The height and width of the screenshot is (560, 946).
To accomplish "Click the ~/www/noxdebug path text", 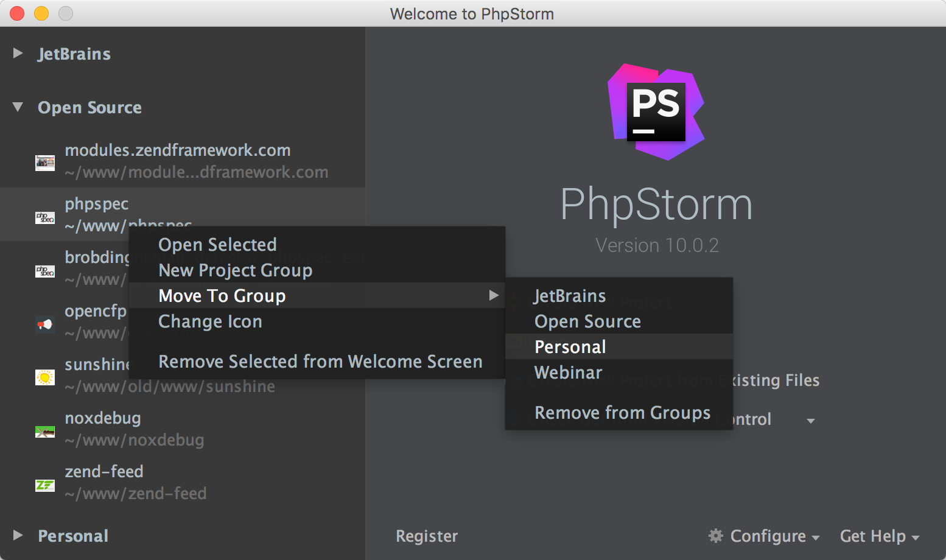I will click(135, 440).
